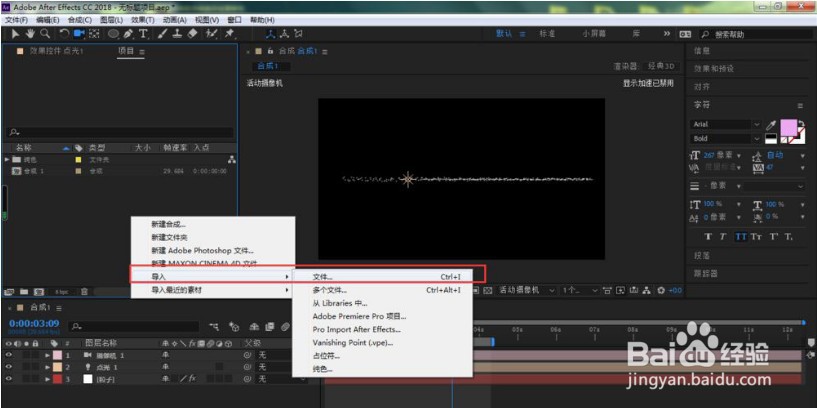Click 8 bpc color depth button

(61, 291)
